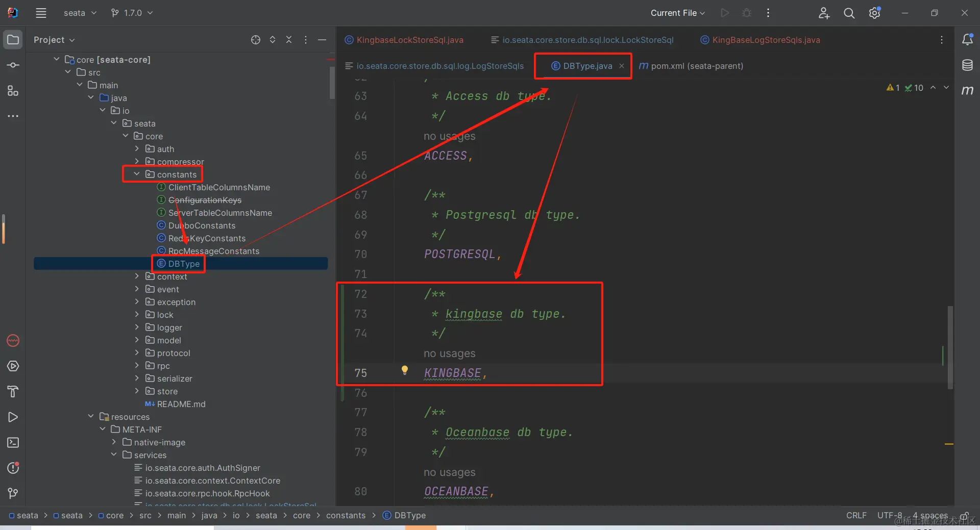The image size is (980, 530).
Task: Open the Problems tool window
Action: pos(13,468)
